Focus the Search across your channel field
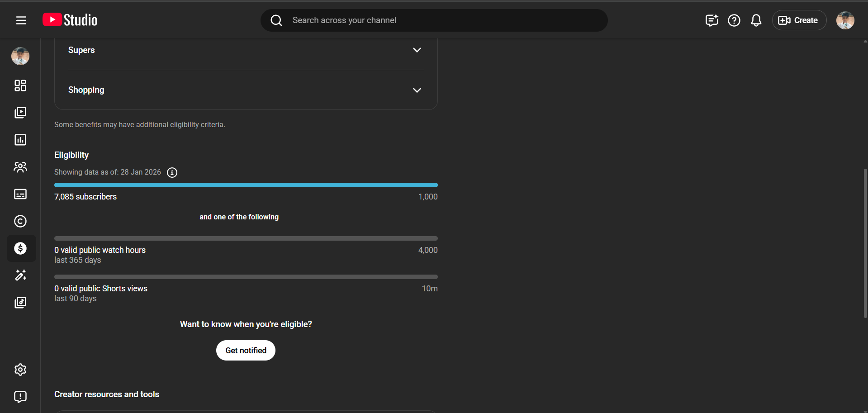868x413 pixels. coord(434,20)
